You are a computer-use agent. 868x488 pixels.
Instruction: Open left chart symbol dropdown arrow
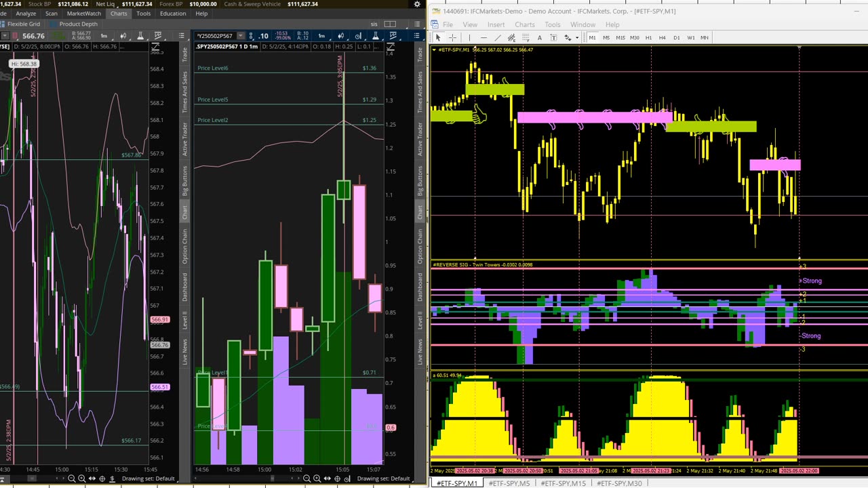(5, 36)
